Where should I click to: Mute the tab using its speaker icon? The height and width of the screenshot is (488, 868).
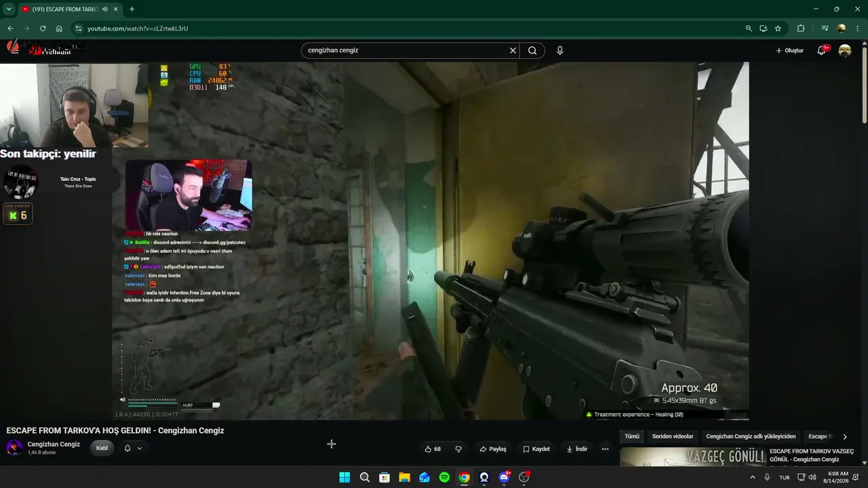(x=104, y=9)
